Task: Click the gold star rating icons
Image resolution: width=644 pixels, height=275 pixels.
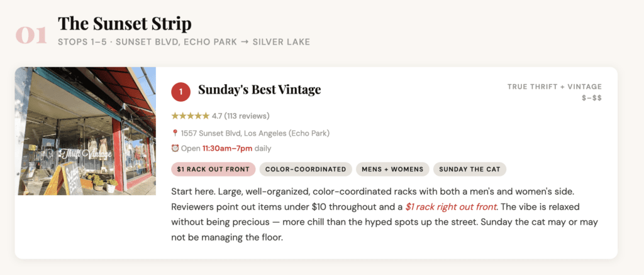Action: (x=190, y=116)
